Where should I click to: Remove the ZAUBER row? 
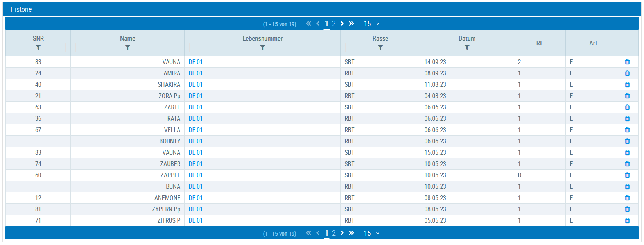coord(627,164)
